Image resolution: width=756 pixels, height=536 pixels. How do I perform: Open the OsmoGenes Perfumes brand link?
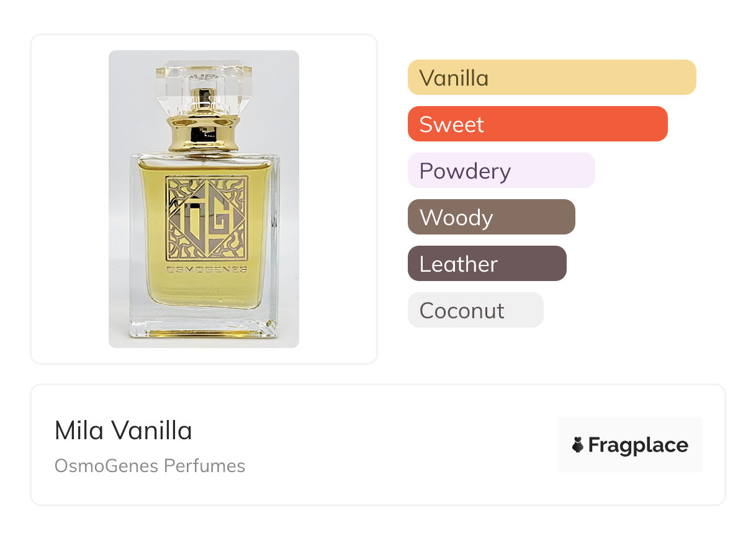[x=150, y=466]
